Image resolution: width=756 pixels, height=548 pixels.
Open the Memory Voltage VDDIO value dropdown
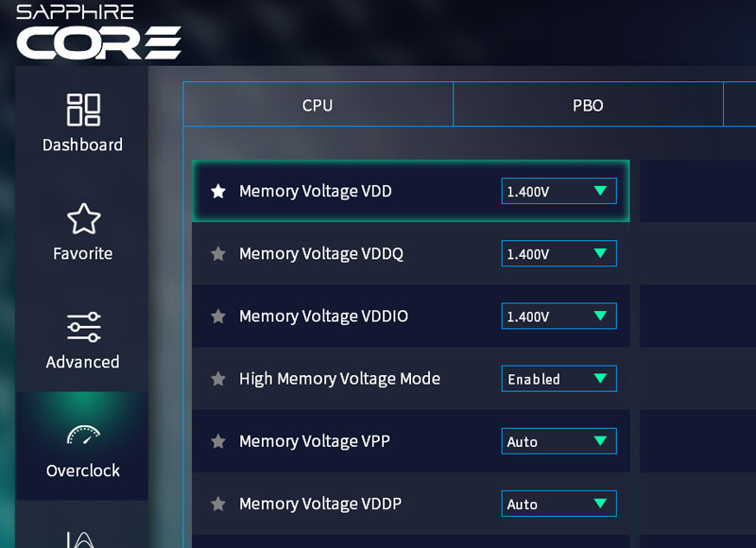(x=558, y=317)
